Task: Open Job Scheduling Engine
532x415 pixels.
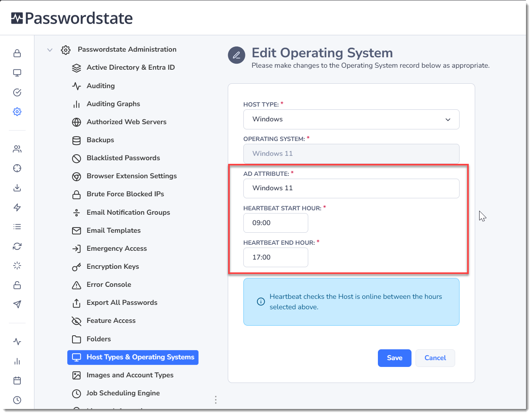Action: tap(123, 393)
